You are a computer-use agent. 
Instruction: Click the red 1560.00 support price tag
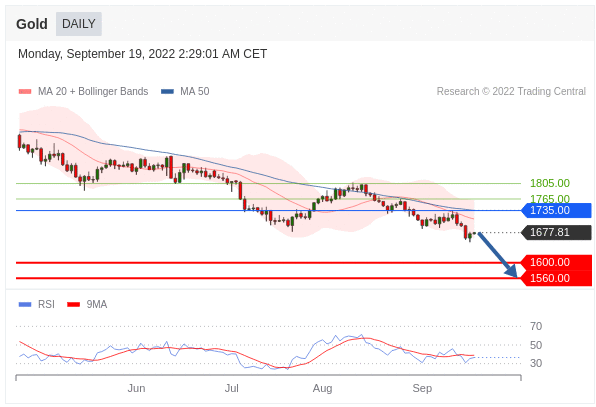[556, 278]
